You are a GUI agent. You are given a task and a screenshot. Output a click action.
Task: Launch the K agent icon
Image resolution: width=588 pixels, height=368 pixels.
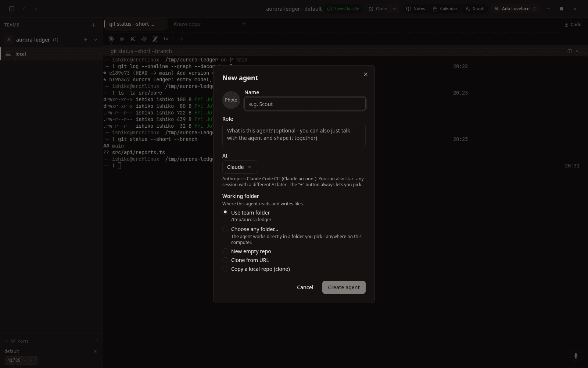(x=133, y=39)
